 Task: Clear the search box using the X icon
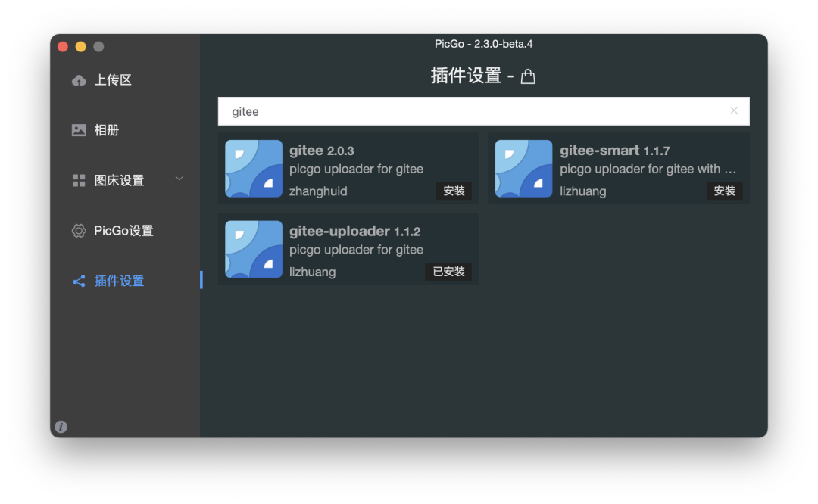(734, 110)
